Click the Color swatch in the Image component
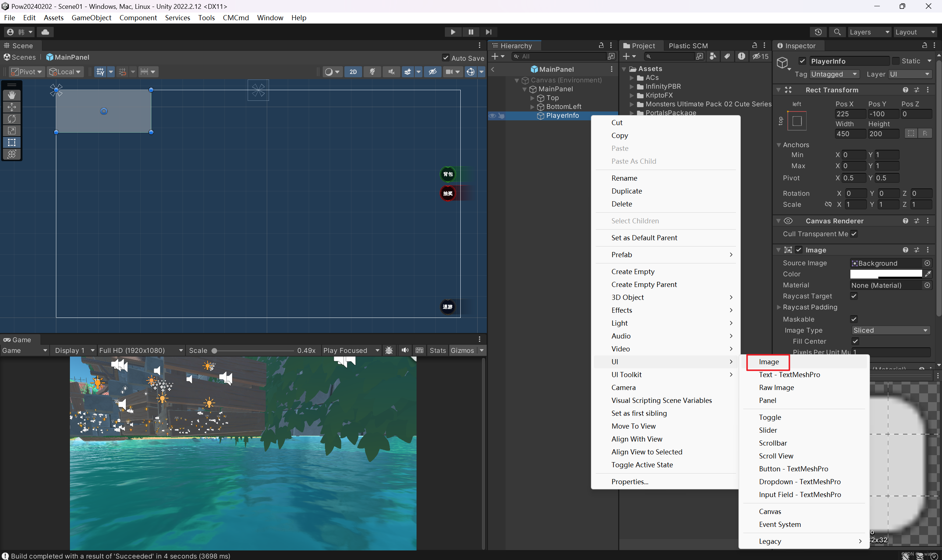 (x=887, y=274)
